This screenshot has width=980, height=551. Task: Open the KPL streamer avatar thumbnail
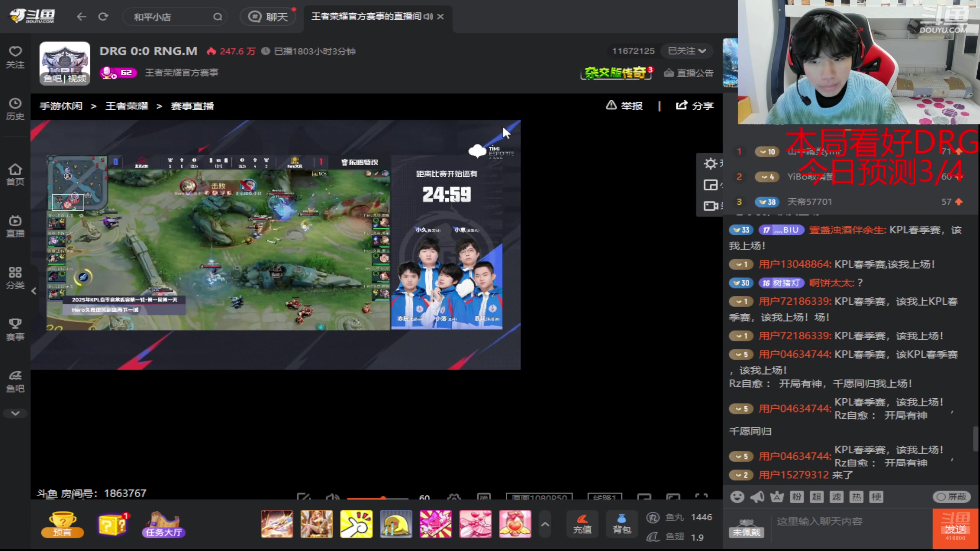click(65, 63)
